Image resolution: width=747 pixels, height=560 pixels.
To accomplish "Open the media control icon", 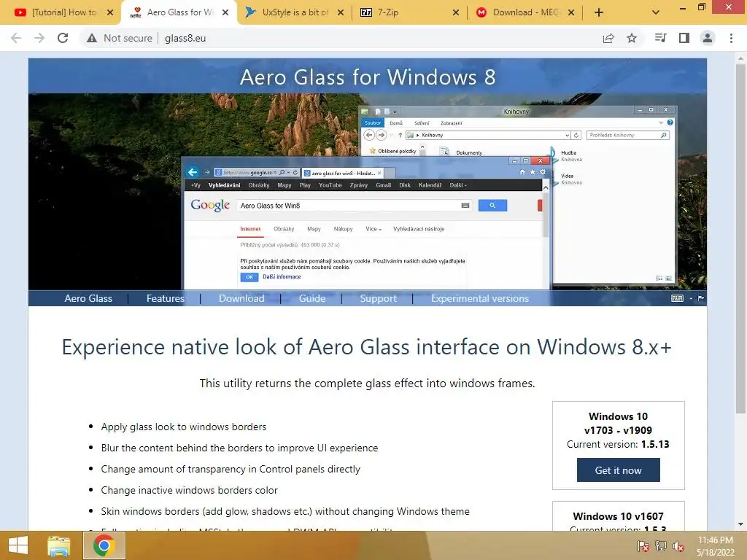I will pyautogui.click(x=660, y=38).
